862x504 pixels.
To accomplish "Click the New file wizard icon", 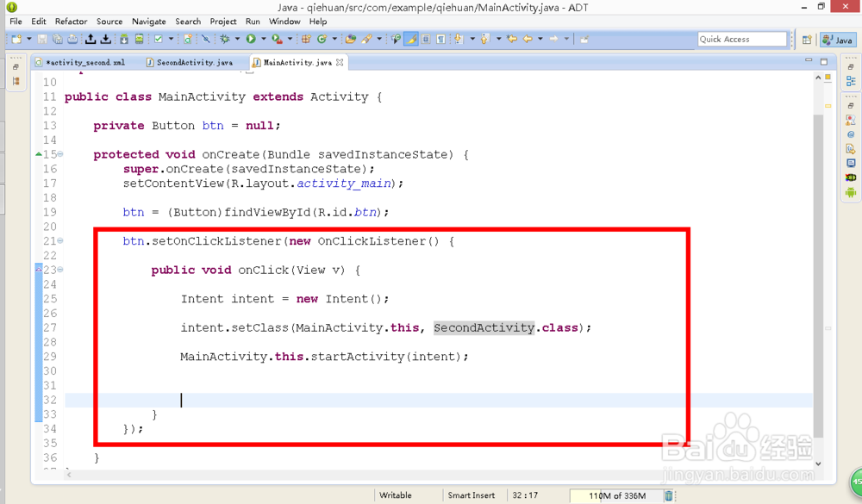I will coord(16,39).
